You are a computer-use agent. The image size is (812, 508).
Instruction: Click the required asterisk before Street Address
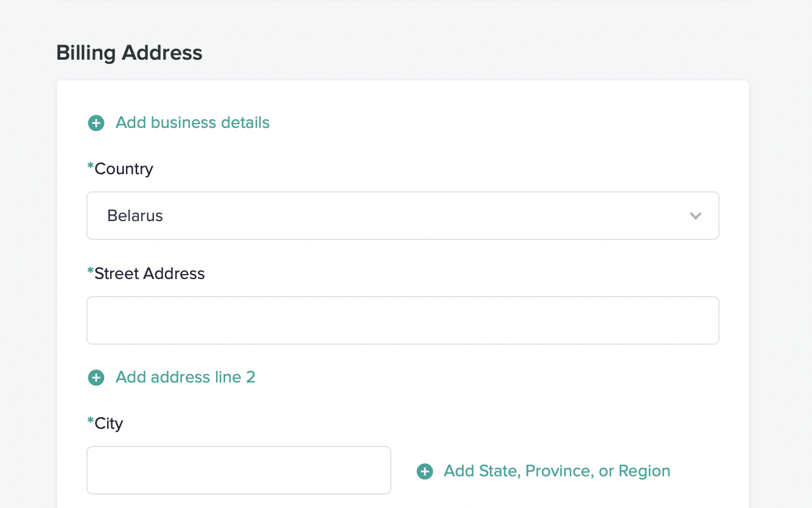[x=91, y=272]
